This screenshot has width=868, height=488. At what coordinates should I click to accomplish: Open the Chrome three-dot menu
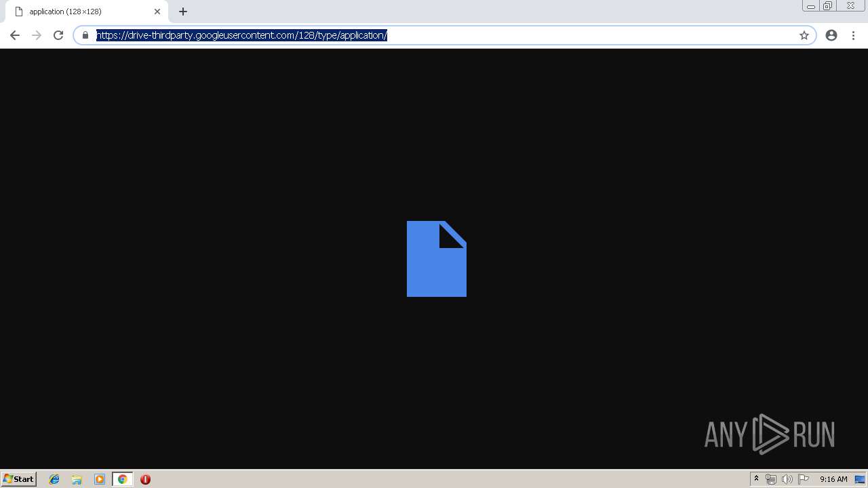pyautogui.click(x=853, y=35)
